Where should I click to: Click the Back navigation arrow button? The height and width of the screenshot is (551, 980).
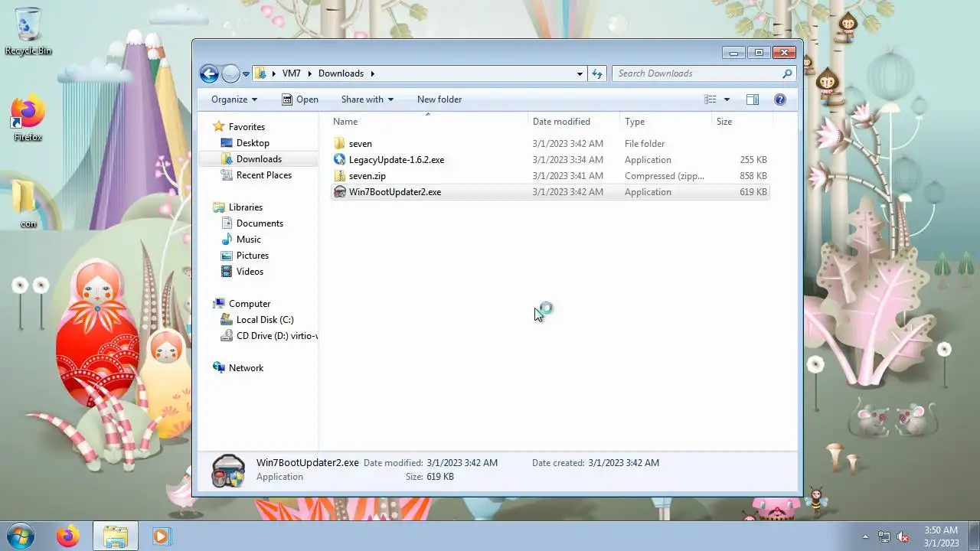pos(209,73)
